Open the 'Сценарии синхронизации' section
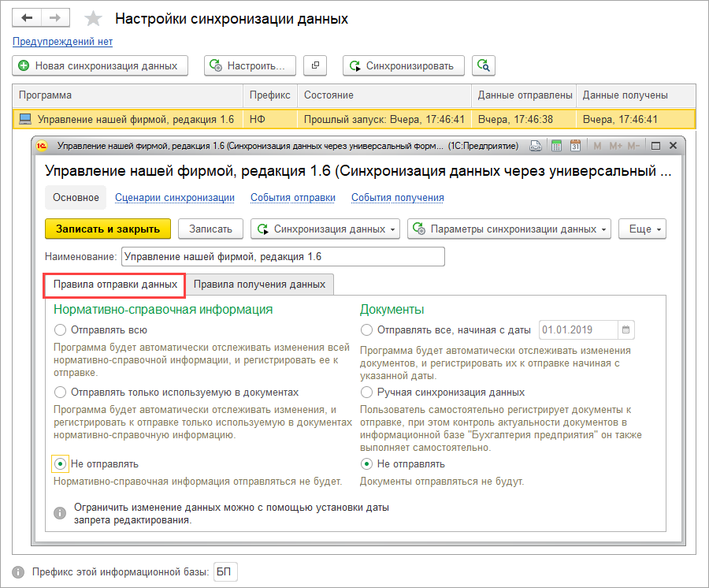This screenshot has width=709, height=588. tap(175, 198)
